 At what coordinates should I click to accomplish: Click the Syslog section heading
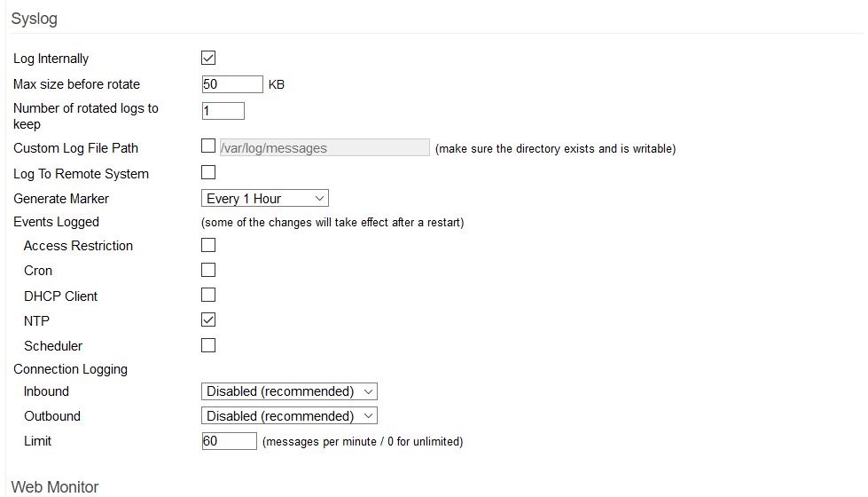pos(35,19)
